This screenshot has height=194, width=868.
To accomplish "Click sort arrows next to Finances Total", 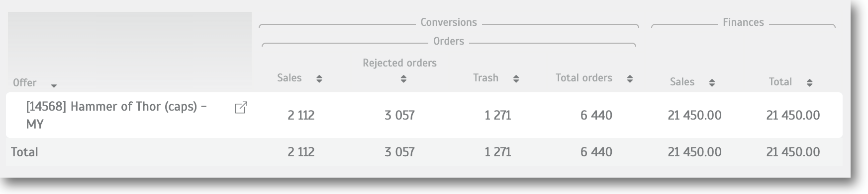I will coord(809,83).
